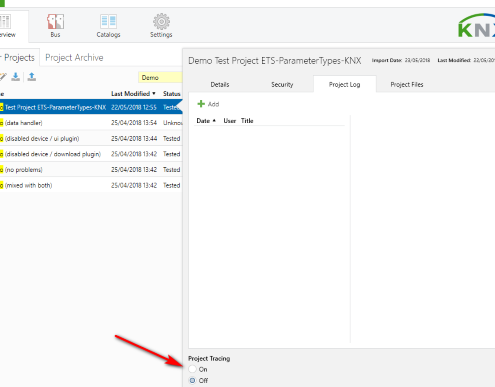Click the 25/04/2018 13:54 modified date cell
This screenshot has height=387, width=495.
(134, 123)
